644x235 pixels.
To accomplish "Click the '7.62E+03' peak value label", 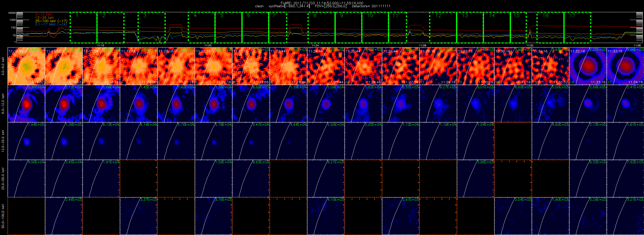I will (x=635, y=162).
